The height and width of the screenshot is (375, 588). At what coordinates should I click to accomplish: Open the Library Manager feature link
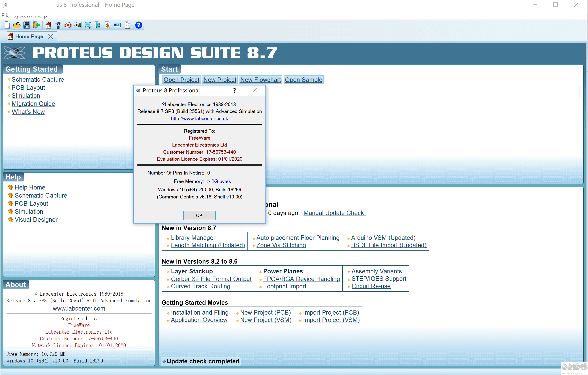coord(193,238)
